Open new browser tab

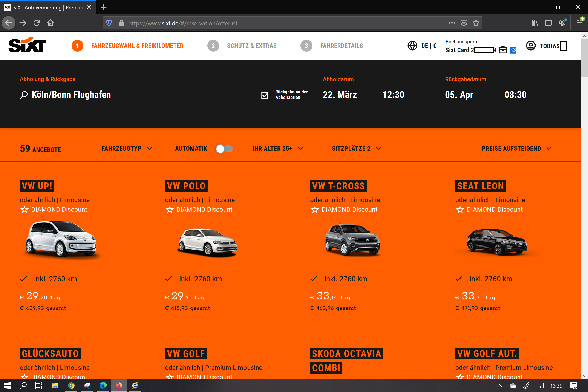point(104,7)
